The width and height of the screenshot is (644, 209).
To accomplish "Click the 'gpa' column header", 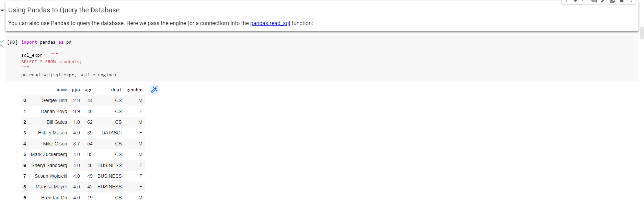I will [76, 90].
